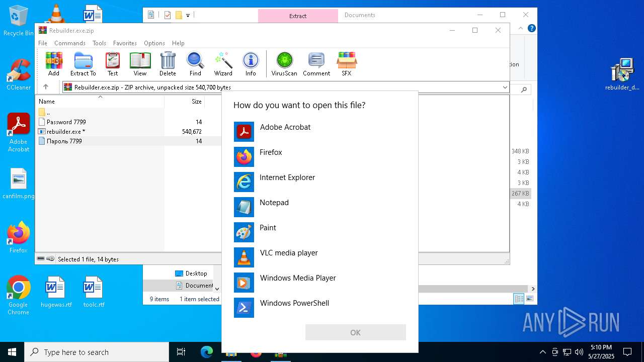Switch Explorer to details view
Viewport: 644px width, 362px height.
point(519,299)
